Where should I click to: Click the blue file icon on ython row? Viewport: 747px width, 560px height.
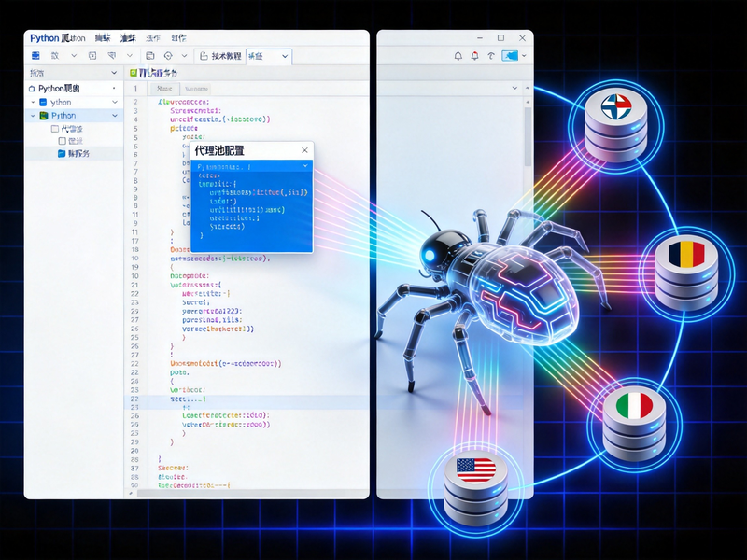click(x=43, y=102)
